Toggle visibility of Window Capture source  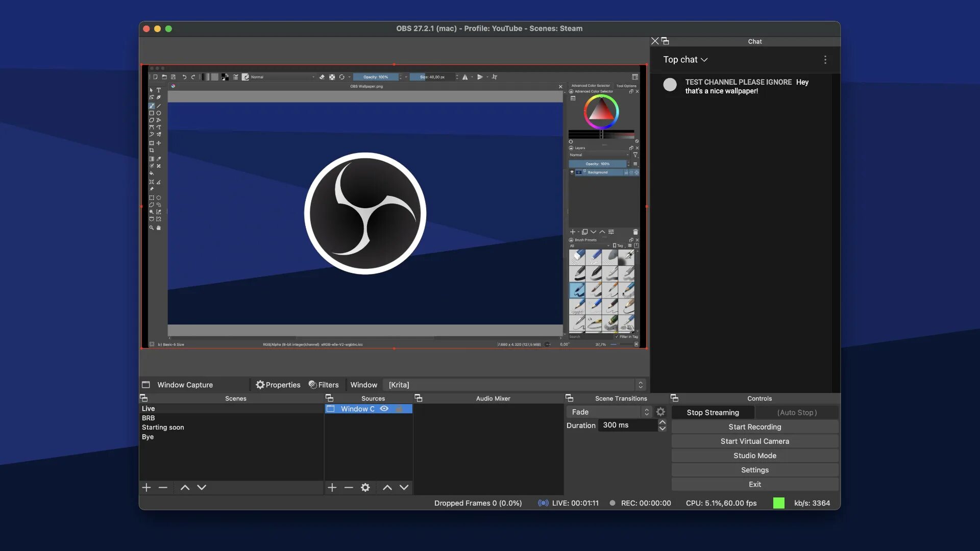[x=384, y=409]
